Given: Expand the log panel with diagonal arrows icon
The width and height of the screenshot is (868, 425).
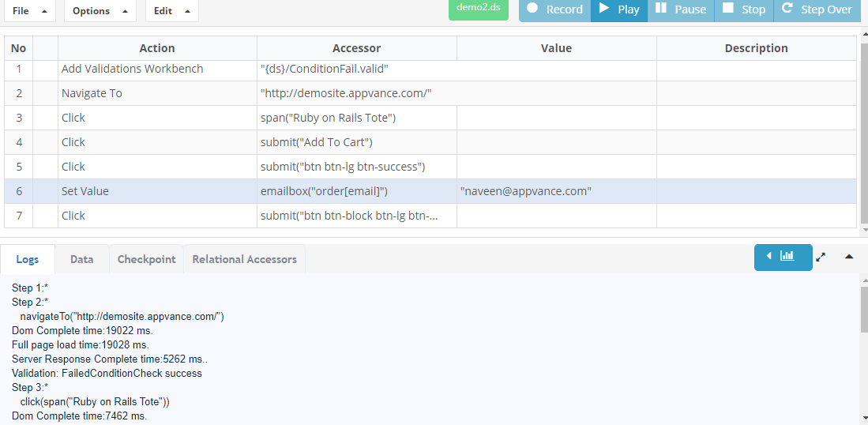Looking at the screenshot, I should (821, 257).
